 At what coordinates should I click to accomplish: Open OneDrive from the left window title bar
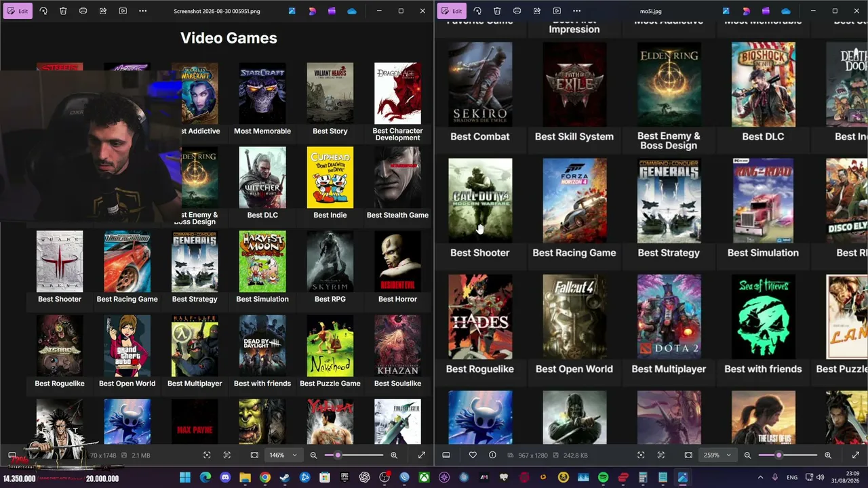[352, 11]
